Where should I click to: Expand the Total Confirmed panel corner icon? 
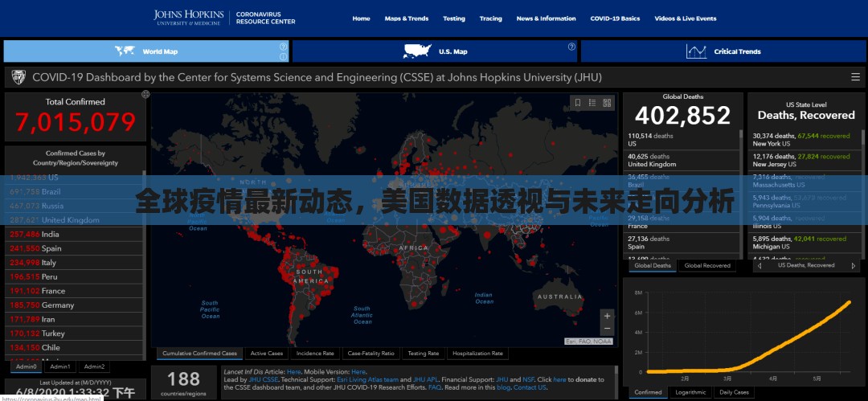pyautogui.click(x=145, y=94)
